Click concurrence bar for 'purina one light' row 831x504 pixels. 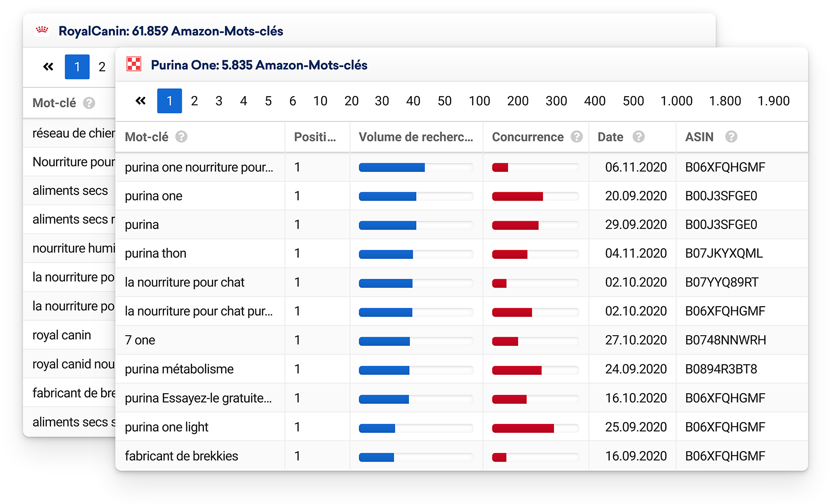[x=535, y=428]
